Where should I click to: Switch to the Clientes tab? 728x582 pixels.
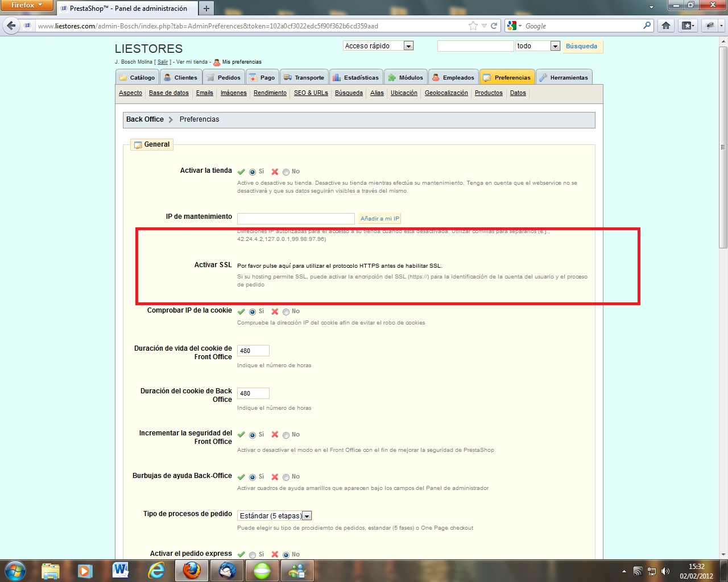coord(180,77)
